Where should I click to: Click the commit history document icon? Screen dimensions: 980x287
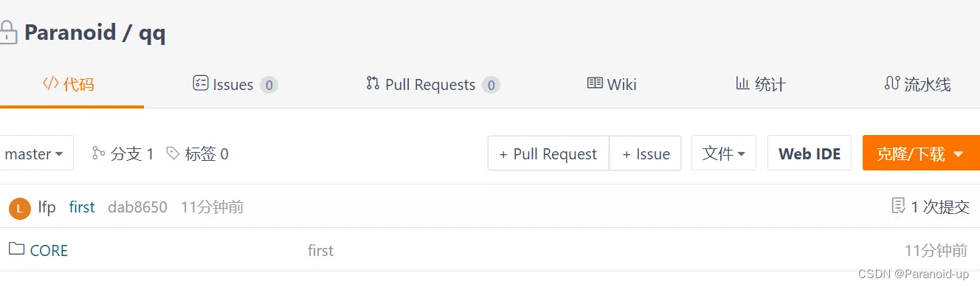click(x=898, y=206)
